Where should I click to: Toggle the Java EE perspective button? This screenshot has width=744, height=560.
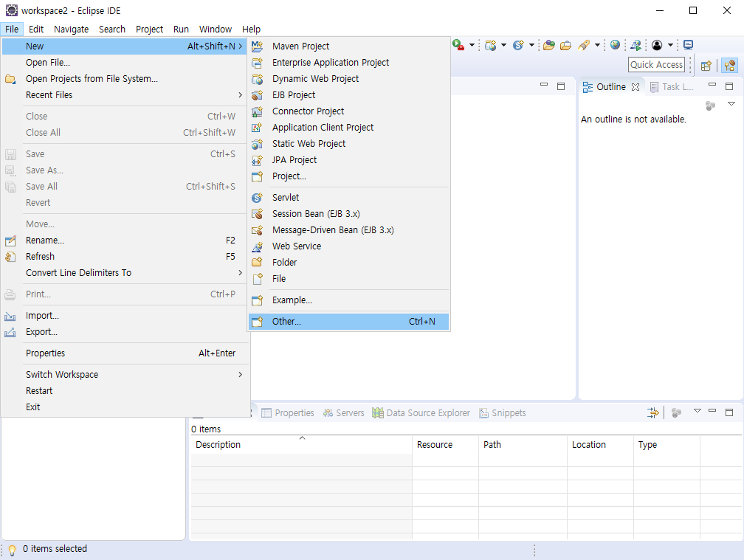pyautogui.click(x=729, y=65)
